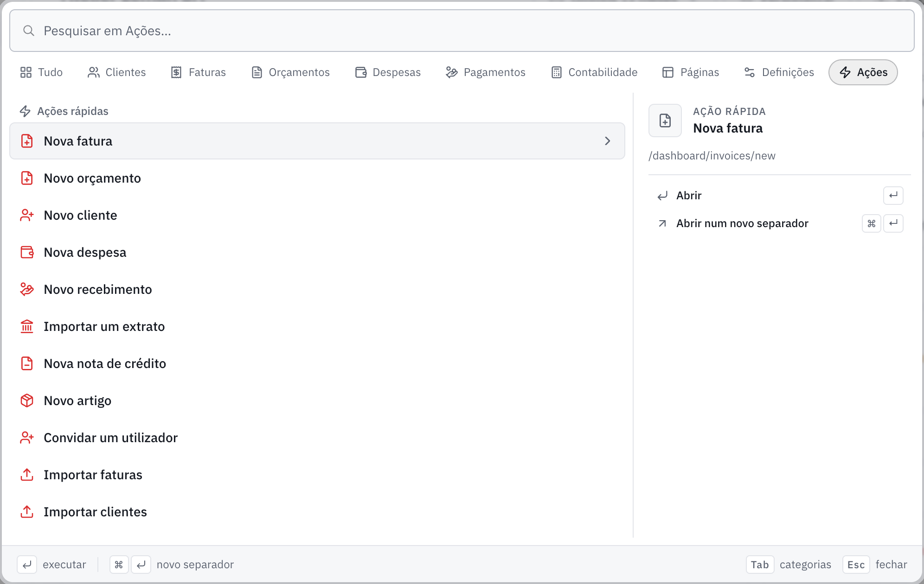Click the Nova despesa wallet icon
The width and height of the screenshot is (924, 584).
(x=27, y=252)
